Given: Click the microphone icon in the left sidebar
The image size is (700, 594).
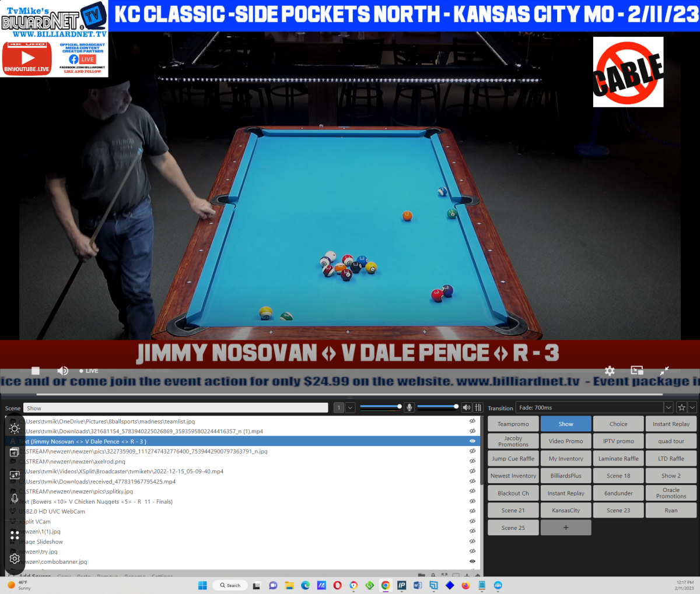Looking at the screenshot, I should pyautogui.click(x=15, y=498).
